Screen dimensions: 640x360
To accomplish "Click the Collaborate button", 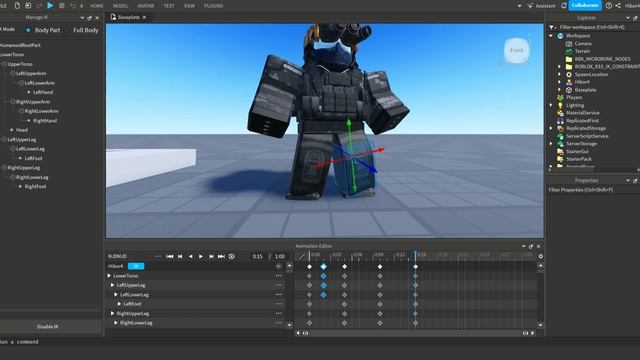I will [x=584, y=5].
